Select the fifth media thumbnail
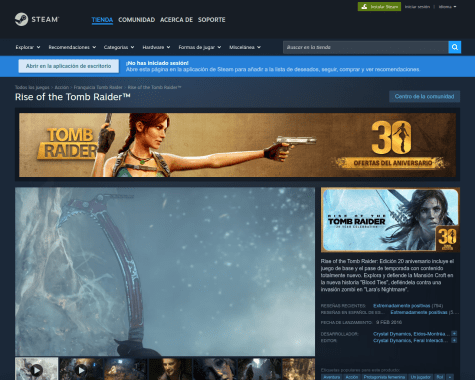The image size is (475, 380). (x=215, y=369)
